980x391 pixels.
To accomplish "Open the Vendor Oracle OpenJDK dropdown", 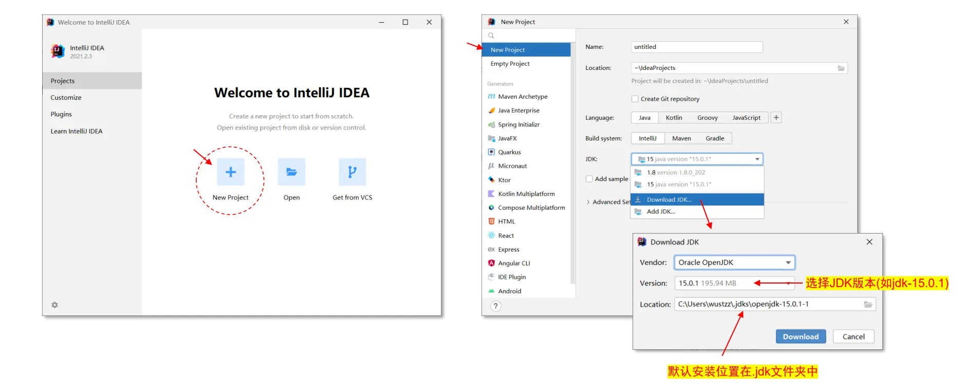I will 734,262.
